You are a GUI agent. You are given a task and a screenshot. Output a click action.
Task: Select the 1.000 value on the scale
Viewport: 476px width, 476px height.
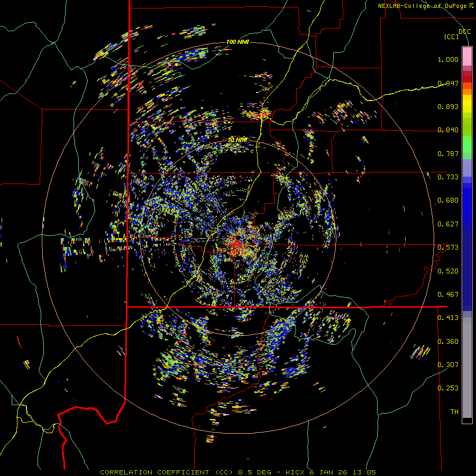point(448,59)
